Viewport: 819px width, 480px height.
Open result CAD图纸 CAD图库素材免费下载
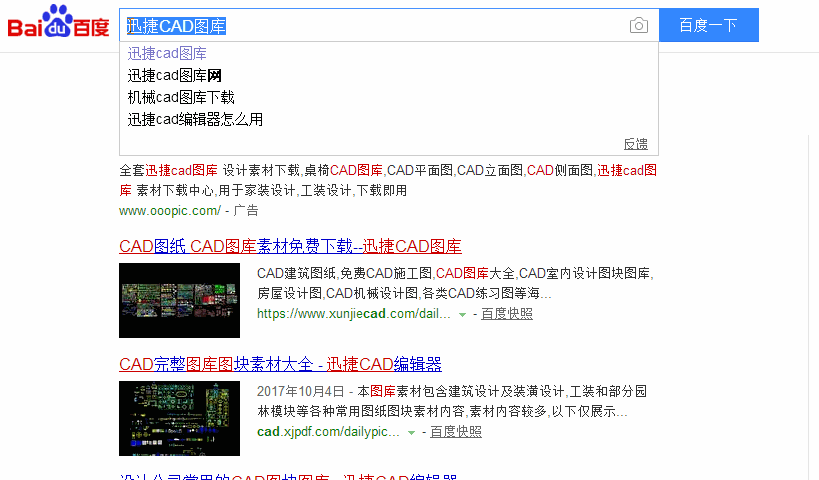pos(290,246)
